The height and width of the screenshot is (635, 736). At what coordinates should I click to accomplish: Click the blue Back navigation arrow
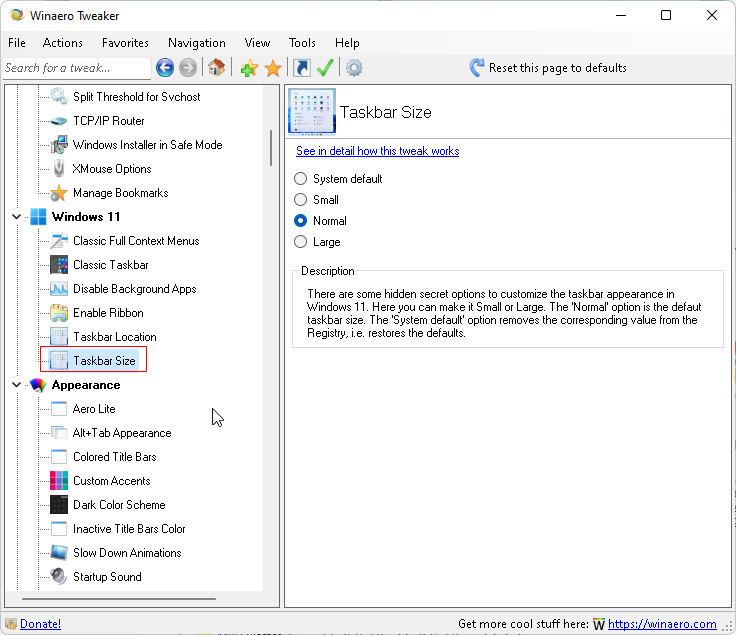(165, 68)
